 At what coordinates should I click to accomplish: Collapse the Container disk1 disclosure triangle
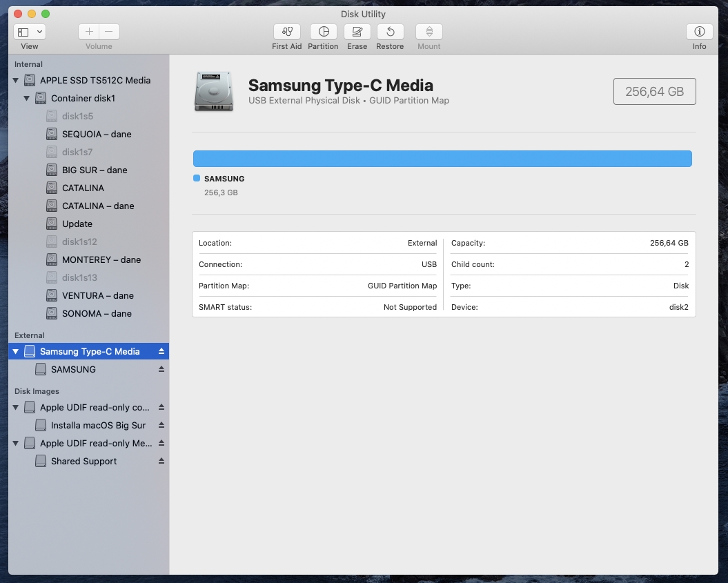(x=27, y=99)
